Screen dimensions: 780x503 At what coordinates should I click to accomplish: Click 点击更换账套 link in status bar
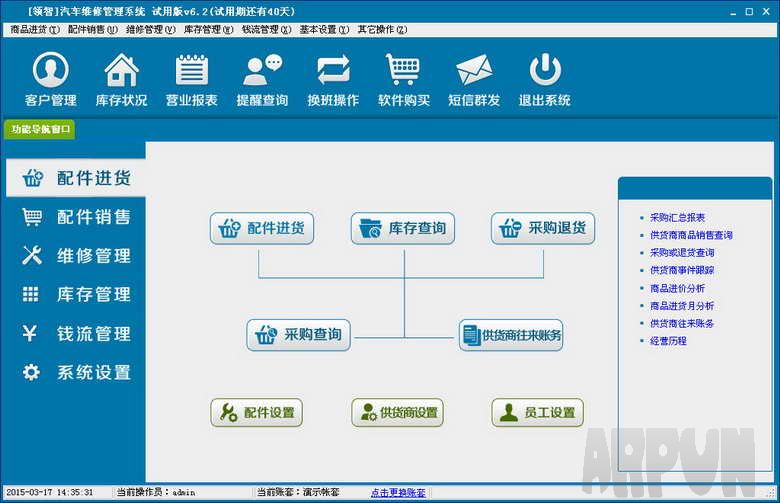[398, 493]
